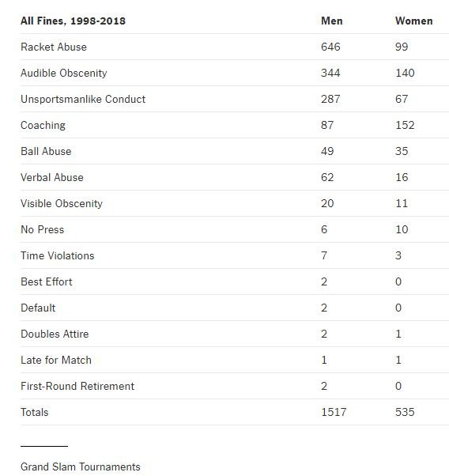Click the Women column header

click(414, 21)
